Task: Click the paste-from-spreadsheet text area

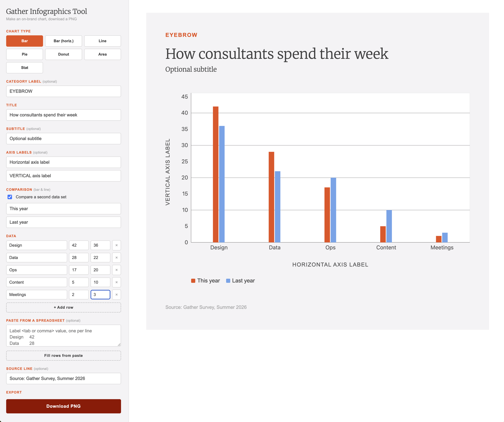Action: [x=64, y=336]
